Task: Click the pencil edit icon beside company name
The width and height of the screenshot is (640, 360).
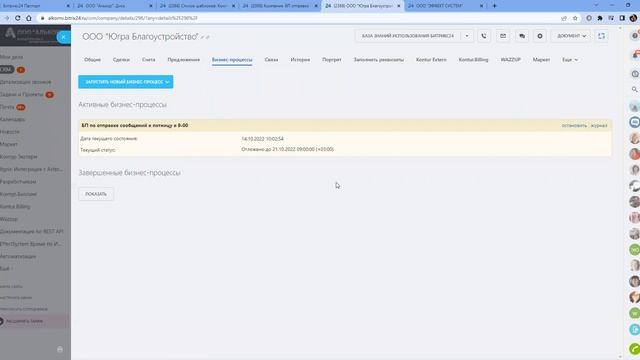Action: [202, 37]
